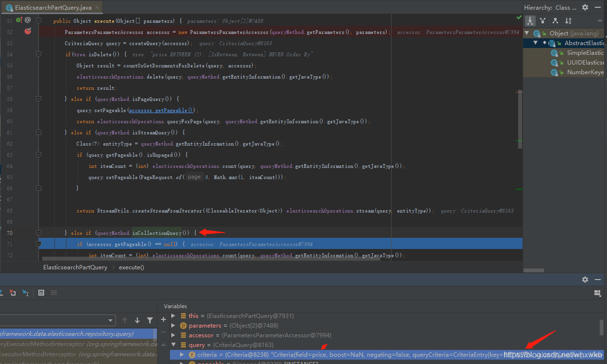The width and height of the screenshot is (607, 364).
Task: Open the frames filter funnel icon
Action: (x=150, y=320)
